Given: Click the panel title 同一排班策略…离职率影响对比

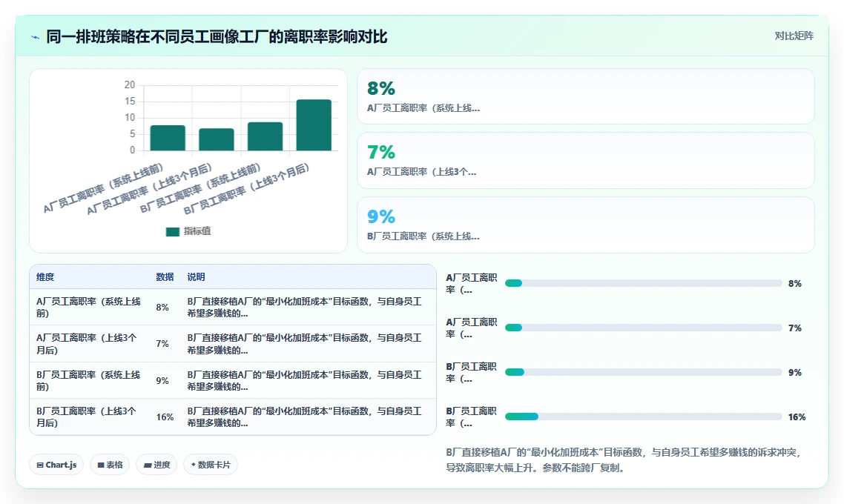Looking at the screenshot, I should [x=217, y=36].
